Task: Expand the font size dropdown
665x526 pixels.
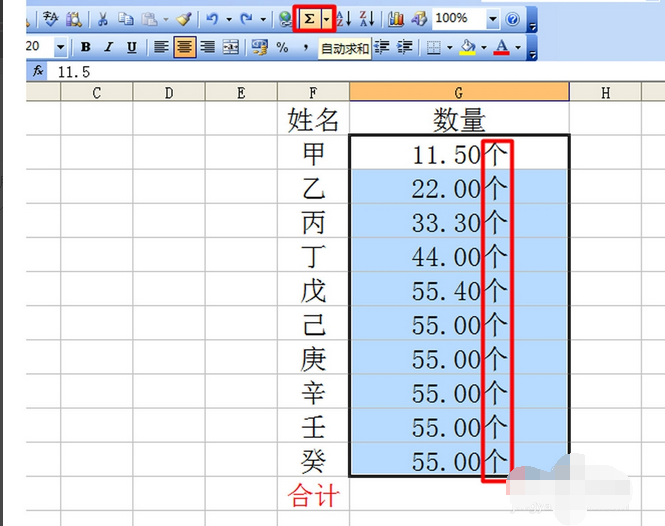Action: 61,47
